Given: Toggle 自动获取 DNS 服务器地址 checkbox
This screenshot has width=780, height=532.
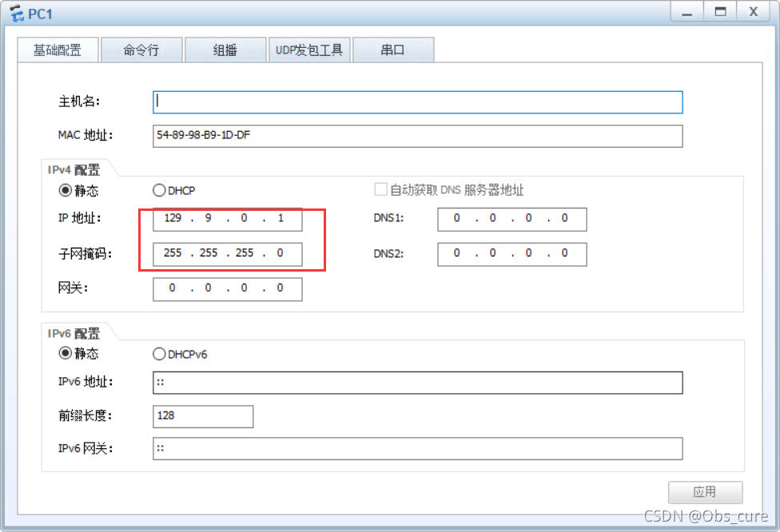Looking at the screenshot, I should click(x=381, y=190).
